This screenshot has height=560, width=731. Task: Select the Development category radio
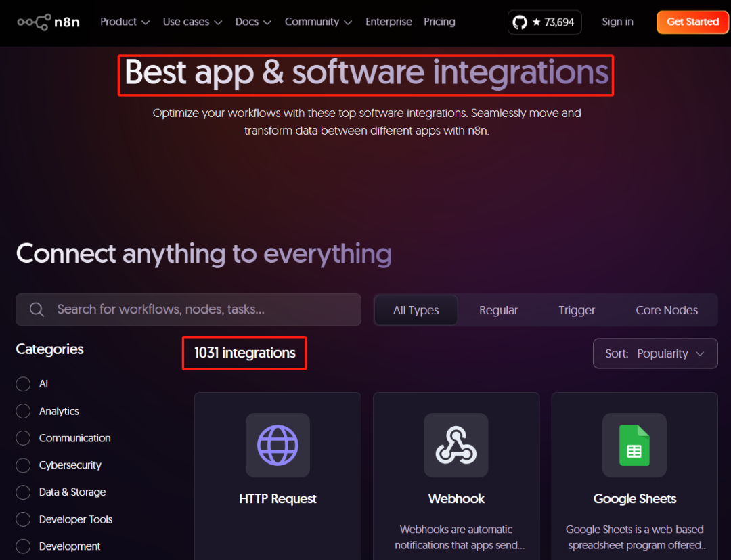23,546
